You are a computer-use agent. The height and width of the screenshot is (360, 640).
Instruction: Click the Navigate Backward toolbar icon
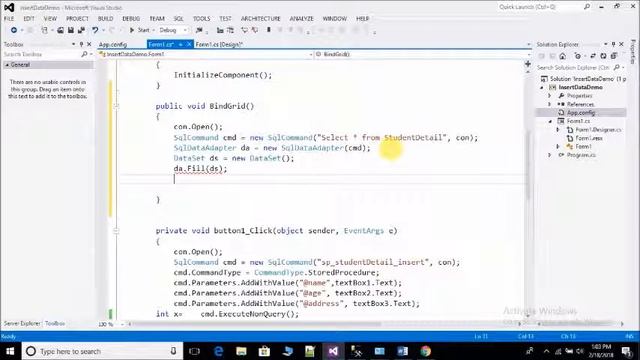pyautogui.click(x=13, y=30)
